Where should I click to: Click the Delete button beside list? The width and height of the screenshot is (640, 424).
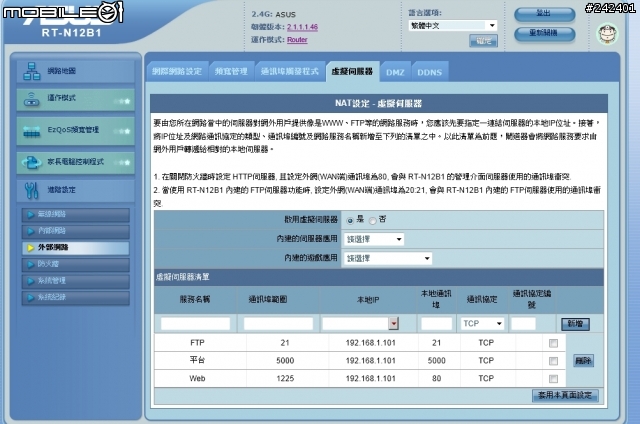click(583, 361)
